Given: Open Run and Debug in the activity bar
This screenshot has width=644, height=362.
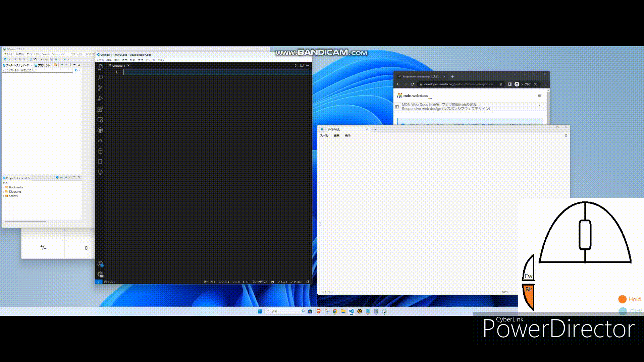Looking at the screenshot, I should (x=100, y=99).
